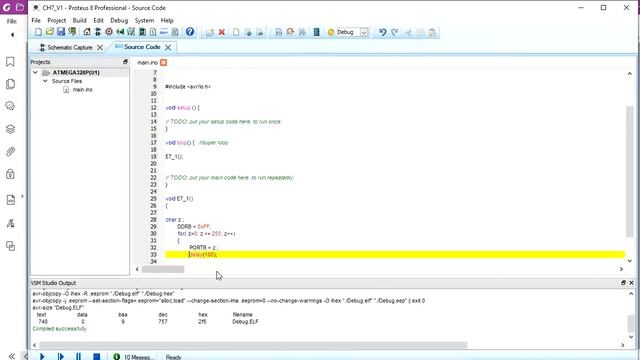Click the bookmark icon in left sidebar
The width and height of the screenshot is (640, 360).
(11, 62)
